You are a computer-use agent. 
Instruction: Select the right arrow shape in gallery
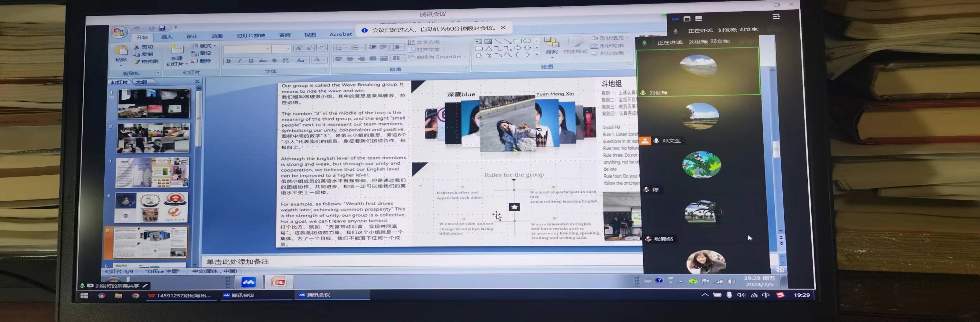(517, 48)
